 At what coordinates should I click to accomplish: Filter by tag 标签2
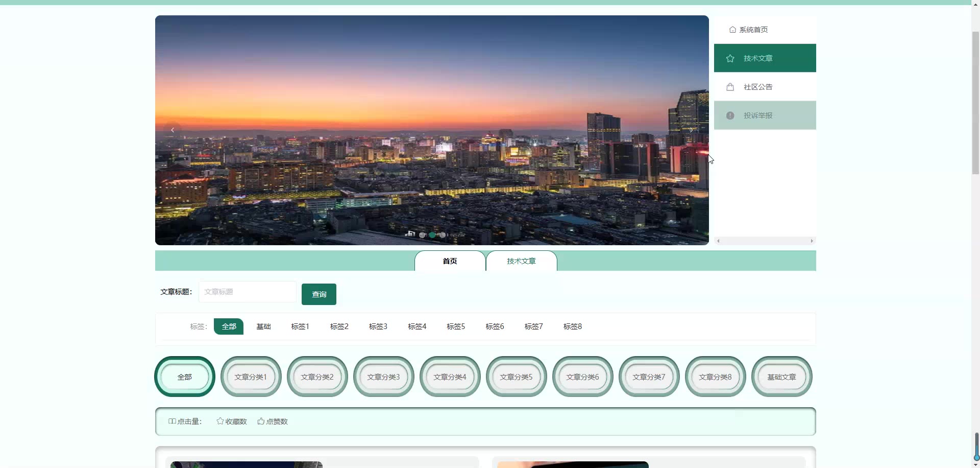click(339, 326)
